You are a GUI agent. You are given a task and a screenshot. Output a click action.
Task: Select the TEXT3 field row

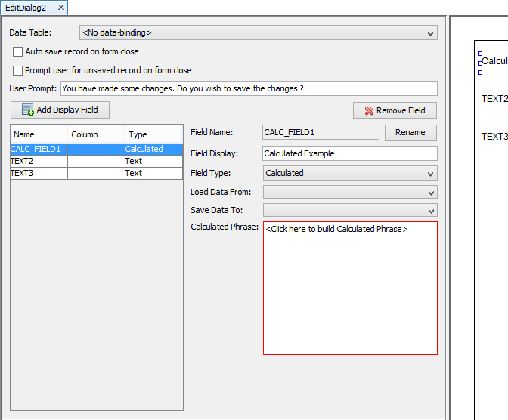tap(38, 173)
